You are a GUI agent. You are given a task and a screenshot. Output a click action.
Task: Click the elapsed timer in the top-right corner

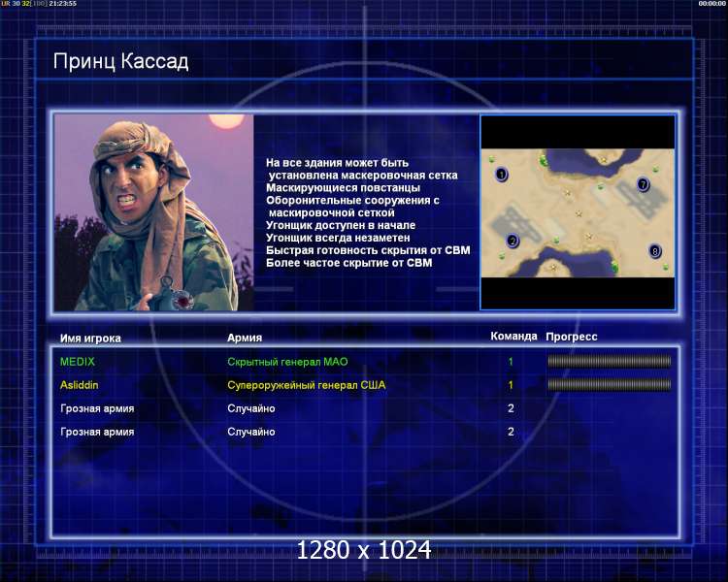[x=711, y=4]
